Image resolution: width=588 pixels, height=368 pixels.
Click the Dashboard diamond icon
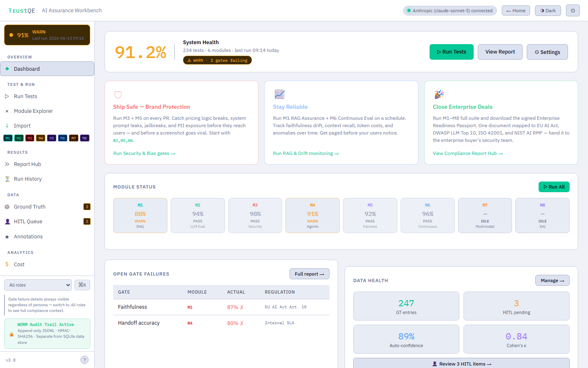(7, 69)
